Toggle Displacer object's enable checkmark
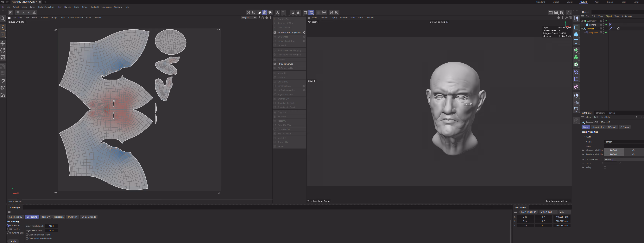Screen dimensions: 644x243 (606, 33)
